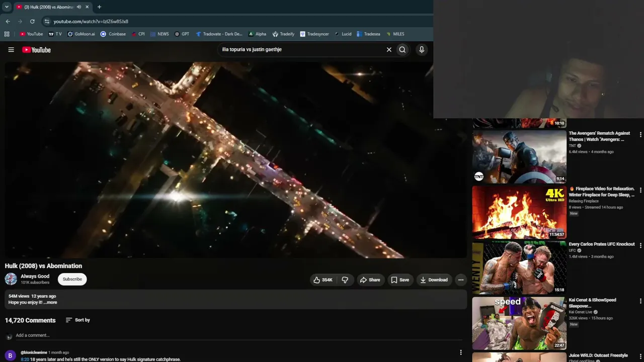Open the Tradovate bookmark

point(219,34)
